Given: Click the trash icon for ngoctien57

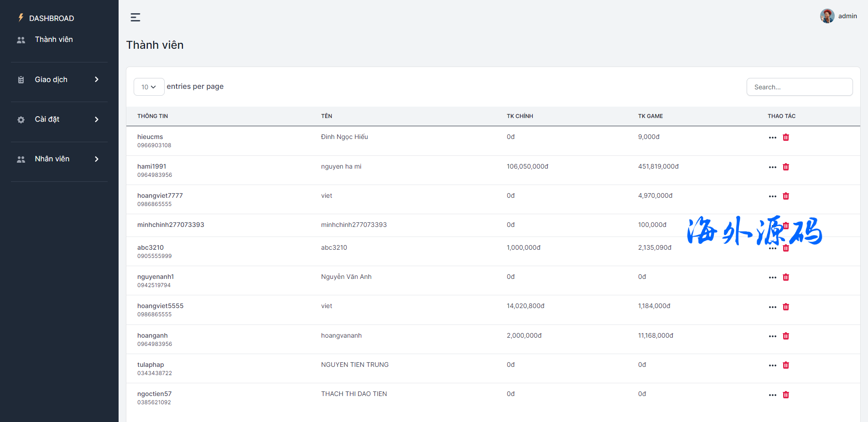Looking at the screenshot, I should [x=785, y=395].
